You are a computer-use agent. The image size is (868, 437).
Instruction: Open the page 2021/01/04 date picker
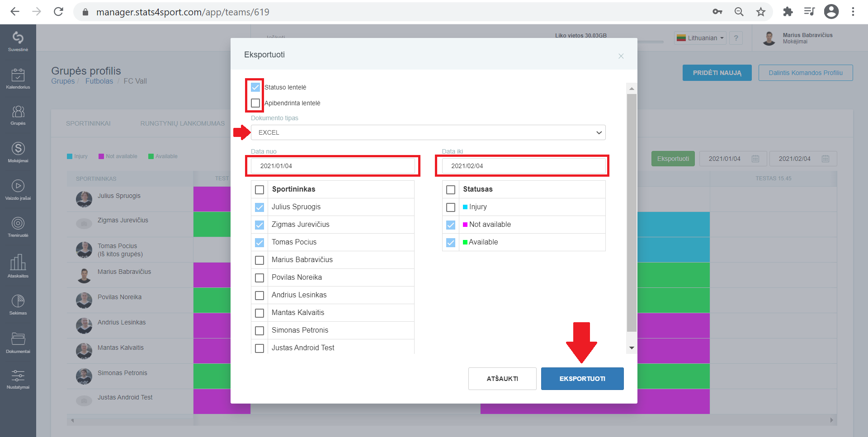click(x=733, y=159)
